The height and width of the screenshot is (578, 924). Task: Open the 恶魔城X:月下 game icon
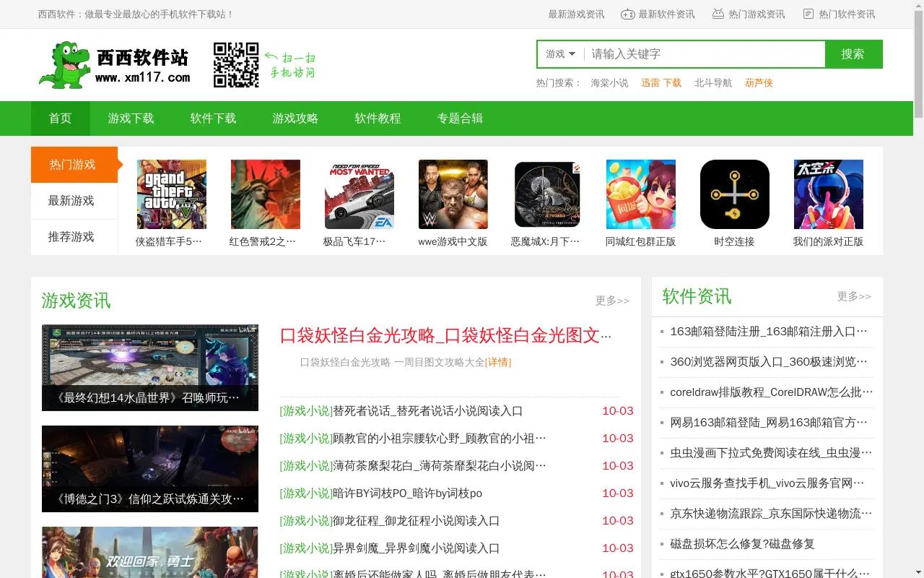coord(547,194)
